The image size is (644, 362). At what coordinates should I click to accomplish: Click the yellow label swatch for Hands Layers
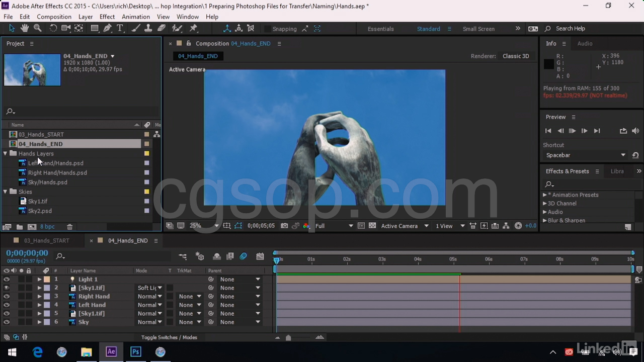point(147,153)
